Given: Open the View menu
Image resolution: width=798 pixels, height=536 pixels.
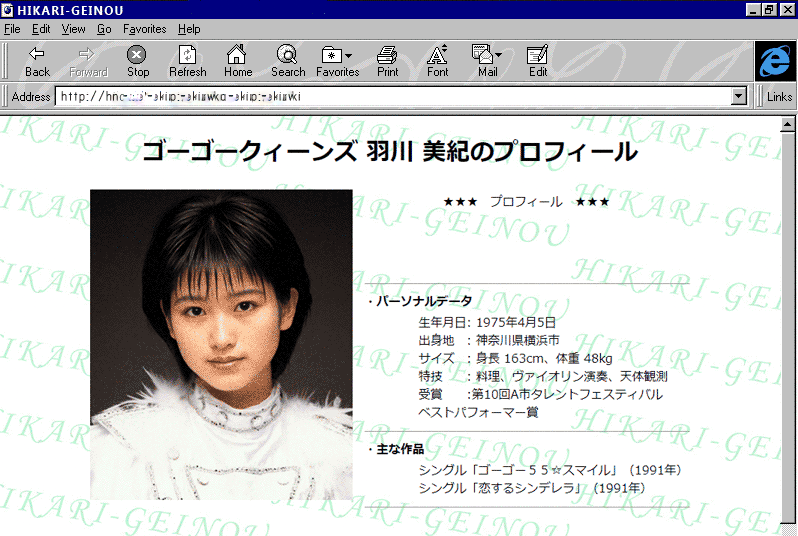Looking at the screenshot, I should [73, 29].
